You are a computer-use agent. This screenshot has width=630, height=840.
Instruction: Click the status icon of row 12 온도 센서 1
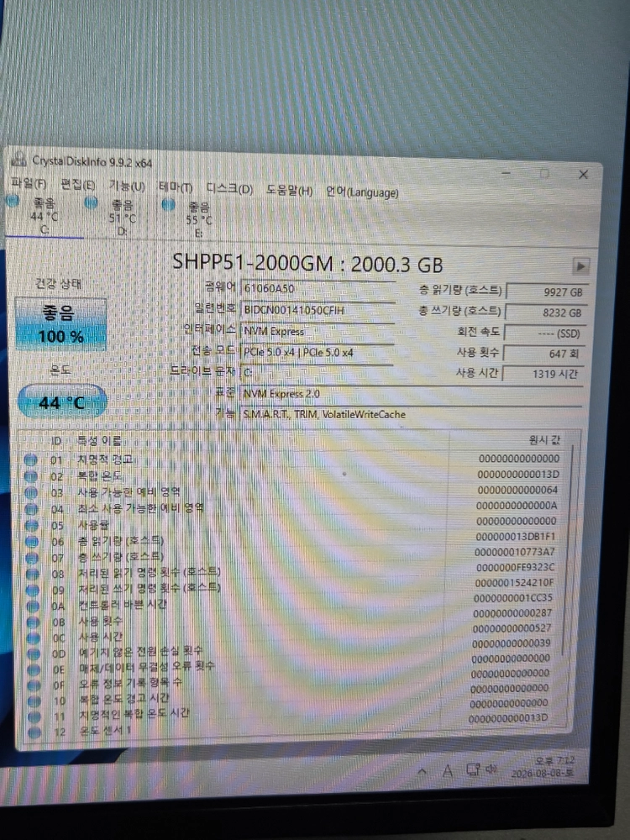point(34,732)
